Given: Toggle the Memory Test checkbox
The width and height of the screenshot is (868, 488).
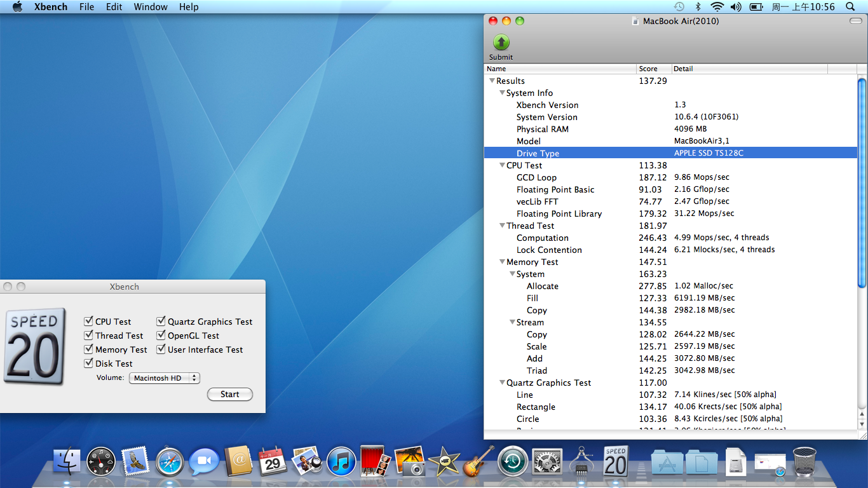Looking at the screenshot, I should [89, 349].
